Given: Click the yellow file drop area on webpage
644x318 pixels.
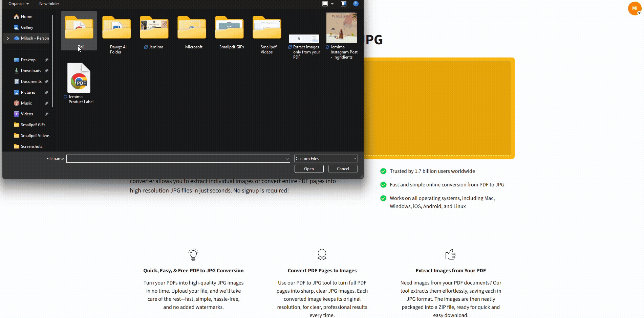Looking at the screenshot, I should pos(439,108).
